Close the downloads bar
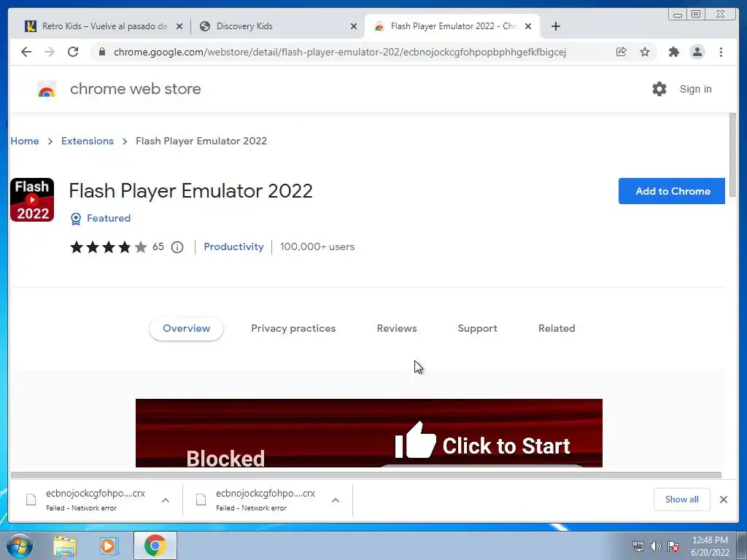The width and height of the screenshot is (747, 560). pos(723,499)
